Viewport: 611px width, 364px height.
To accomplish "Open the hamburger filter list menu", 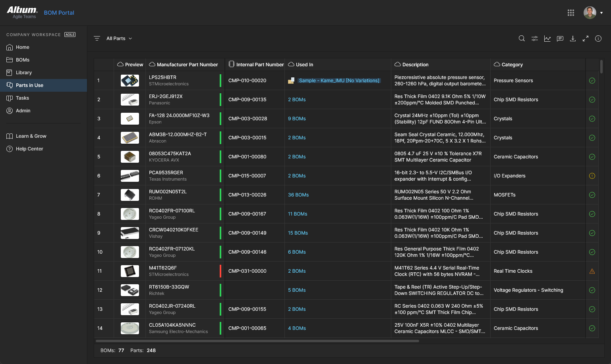I will click(x=97, y=39).
